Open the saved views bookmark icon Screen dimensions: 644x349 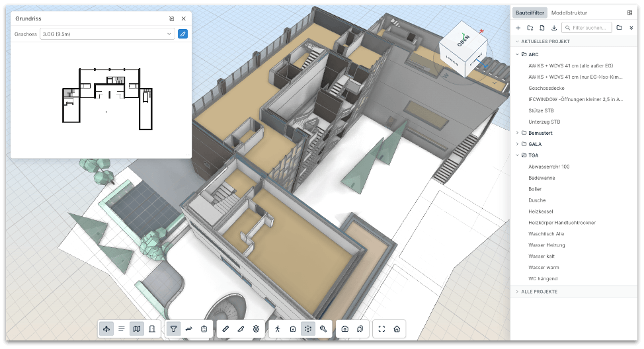[360, 329]
